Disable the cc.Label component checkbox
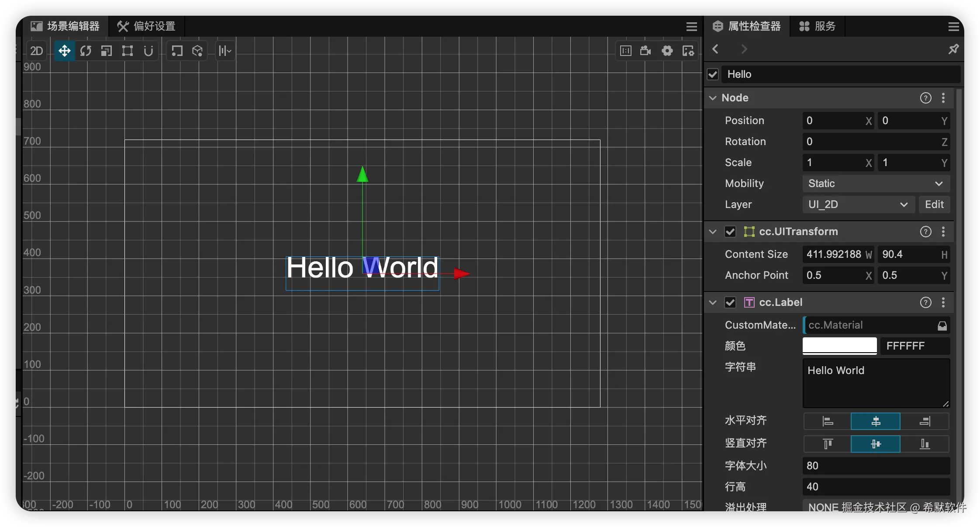This screenshot has height=527, width=980. click(730, 302)
